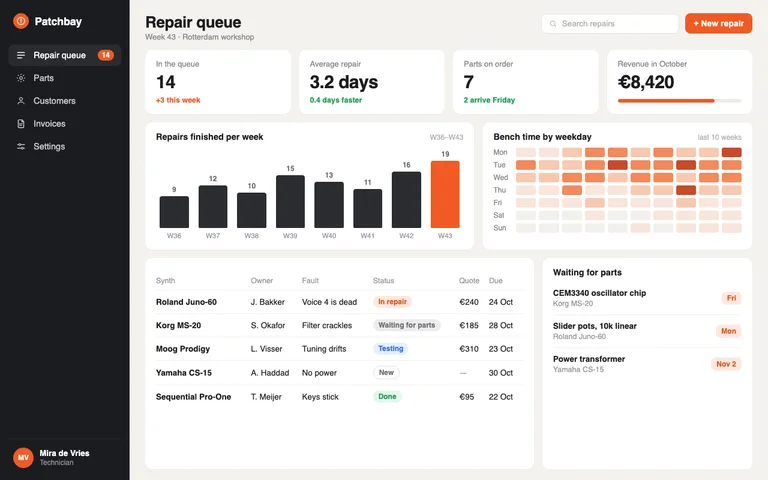768x480 pixels.
Task: Click the New repair button
Action: tap(719, 24)
